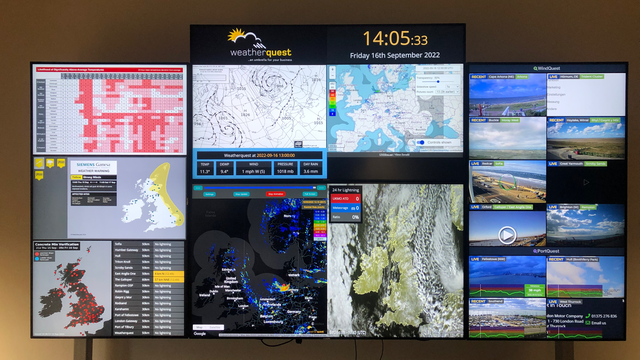Open the synoptic pressure chart
Screen dimensions: 640x360
point(259,107)
